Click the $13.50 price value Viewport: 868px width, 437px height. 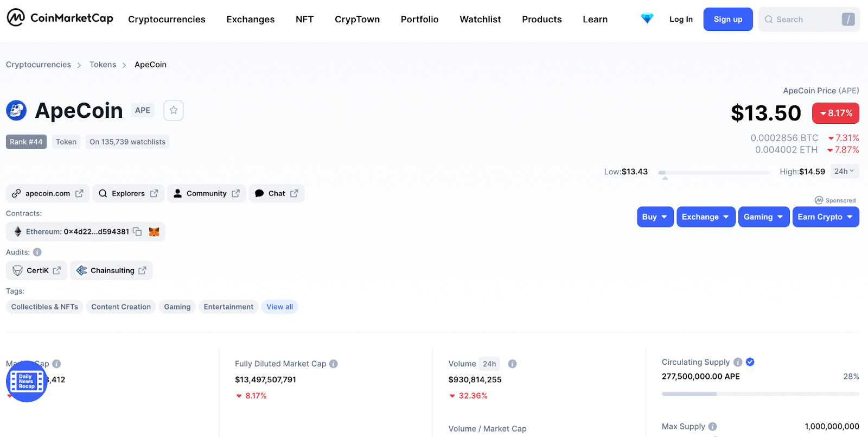click(766, 113)
